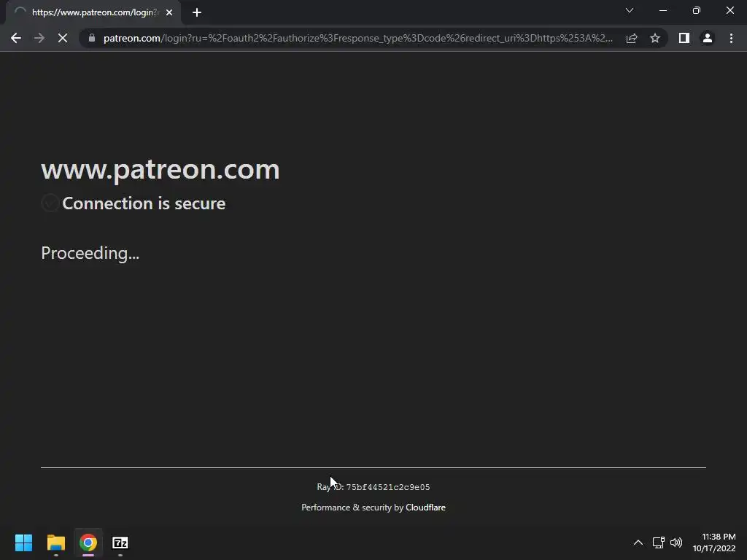Open the Chrome three-dot menu
Screen dimensions: 747x560
731,38
